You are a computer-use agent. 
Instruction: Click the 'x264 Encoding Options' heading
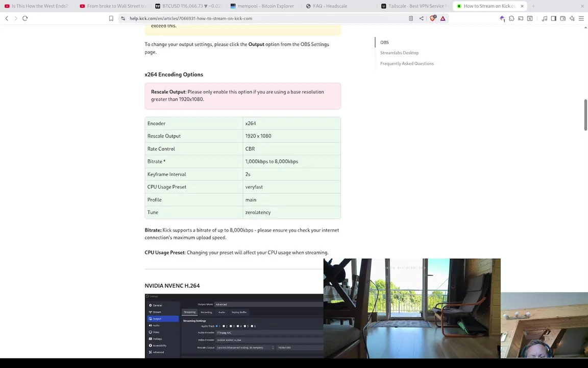[174, 74]
